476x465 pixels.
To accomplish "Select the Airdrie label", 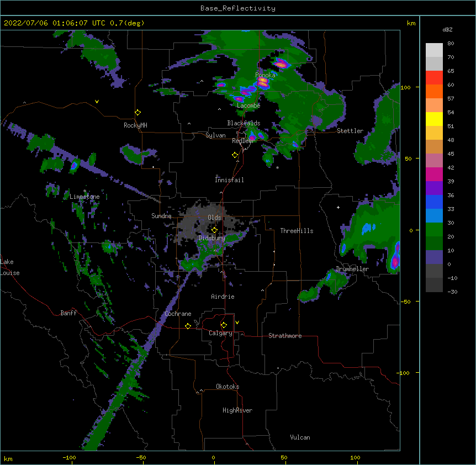I will (223, 297).
